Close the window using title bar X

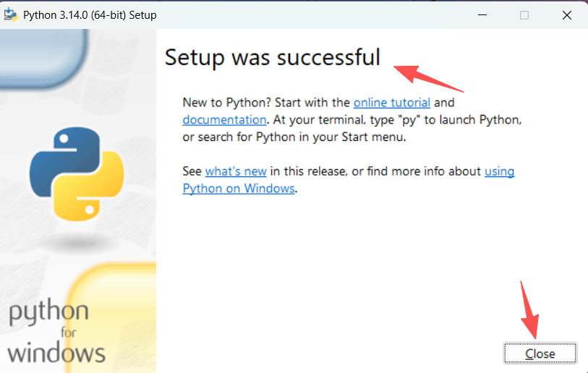[567, 14]
